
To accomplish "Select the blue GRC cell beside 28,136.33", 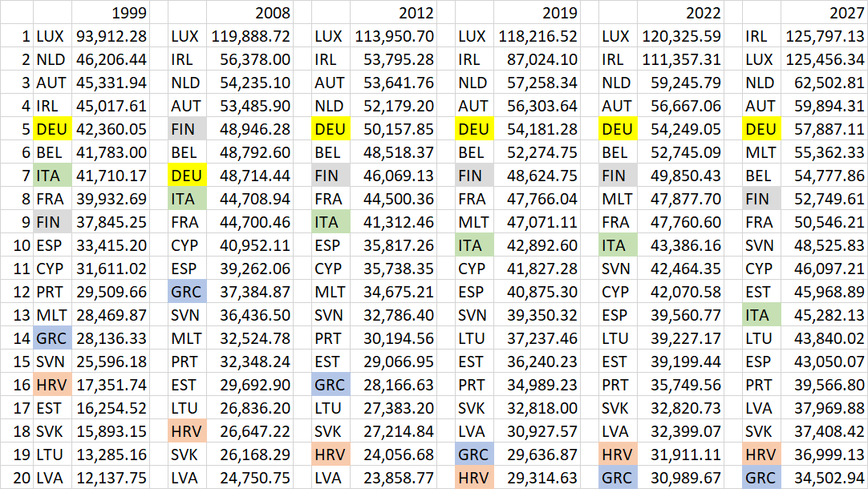I will (x=53, y=338).
